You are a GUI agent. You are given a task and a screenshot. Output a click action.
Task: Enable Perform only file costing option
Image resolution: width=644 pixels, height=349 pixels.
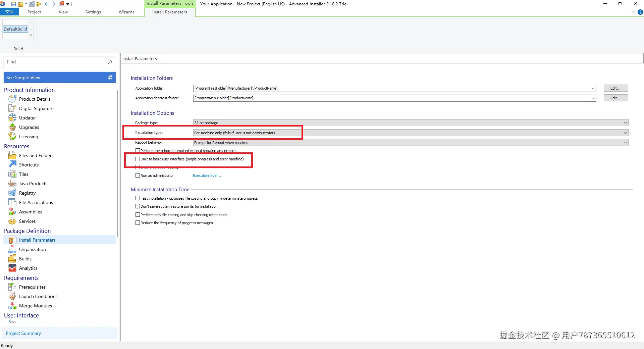138,215
